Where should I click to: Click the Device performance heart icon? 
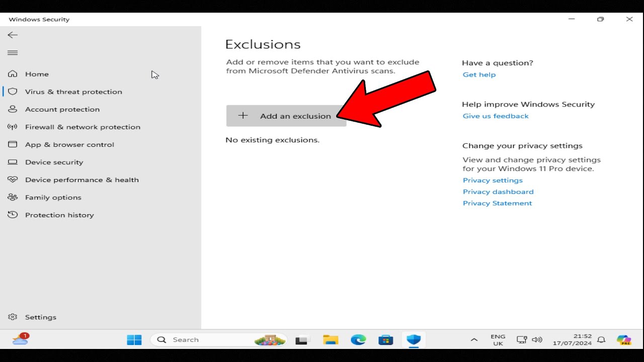13,179
